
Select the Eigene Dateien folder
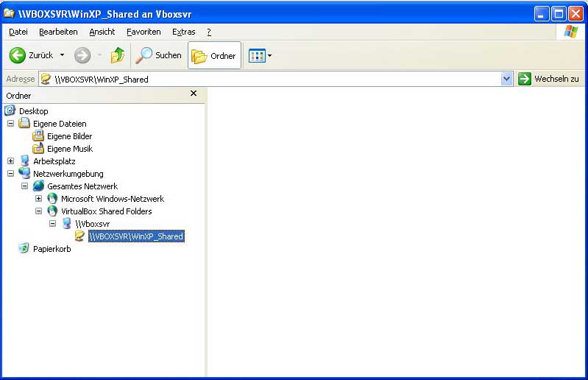[60, 124]
